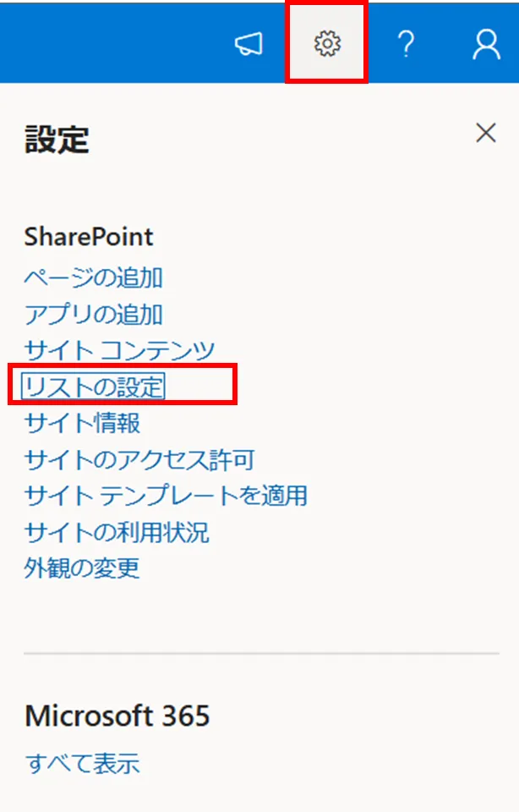
Task: Select ページの追加 link
Action: [x=94, y=277]
